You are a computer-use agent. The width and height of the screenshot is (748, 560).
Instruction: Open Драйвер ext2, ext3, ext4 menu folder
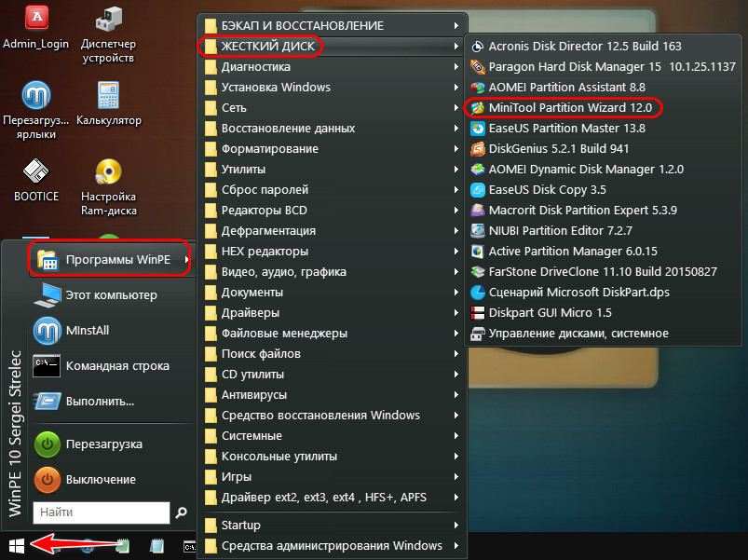pos(332,498)
